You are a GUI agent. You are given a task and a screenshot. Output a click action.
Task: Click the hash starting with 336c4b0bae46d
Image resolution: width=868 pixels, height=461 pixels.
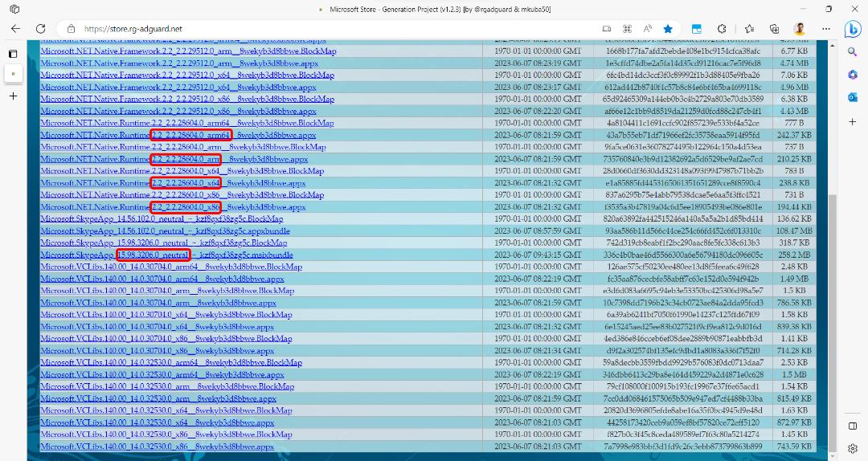pyautogui.click(x=683, y=255)
